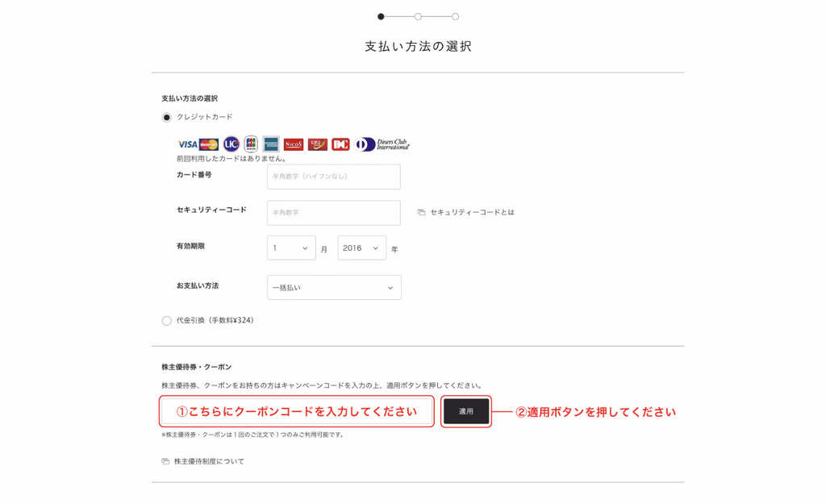
Task: Click the American Express card logo
Action: (x=271, y=144)
